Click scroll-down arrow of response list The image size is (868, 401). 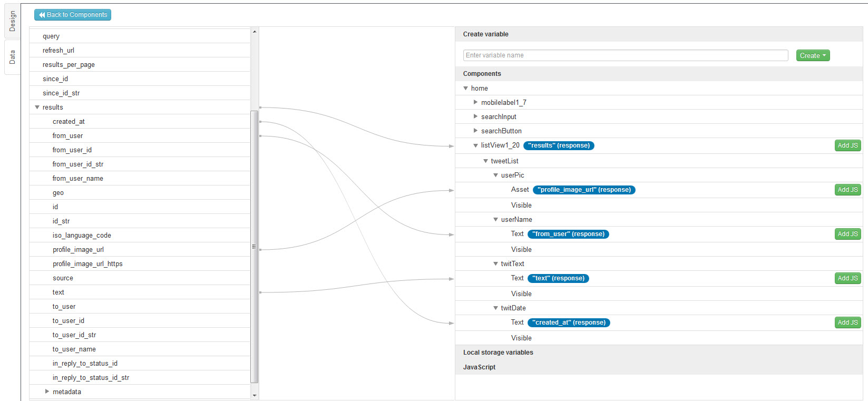pyautogui.click(x=255, y=395)
